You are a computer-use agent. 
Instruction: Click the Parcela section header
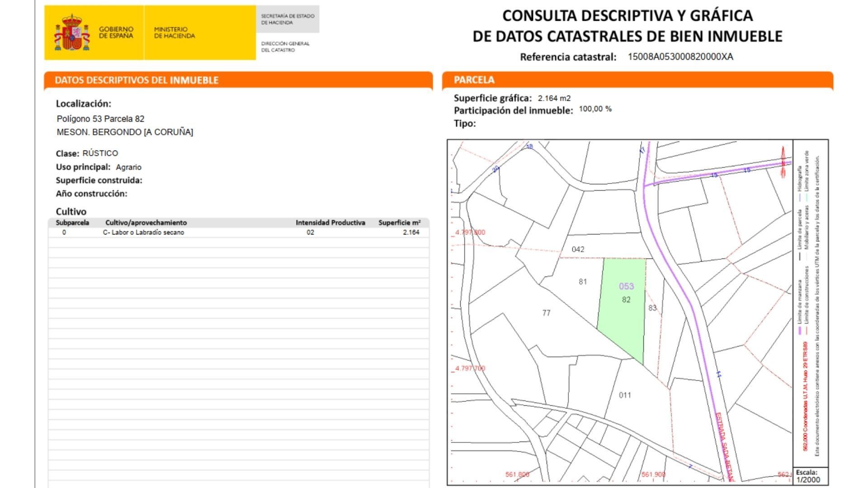tap(474, 80)
